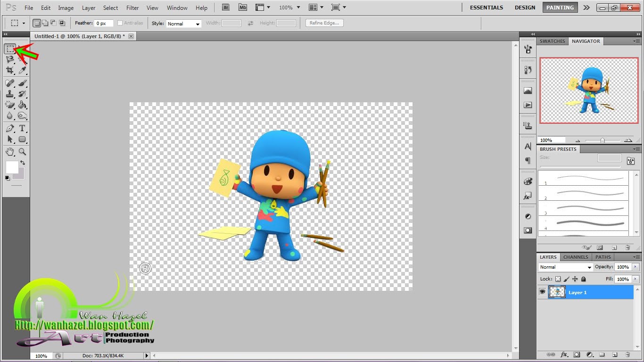Select the Dodge tool

22,115
